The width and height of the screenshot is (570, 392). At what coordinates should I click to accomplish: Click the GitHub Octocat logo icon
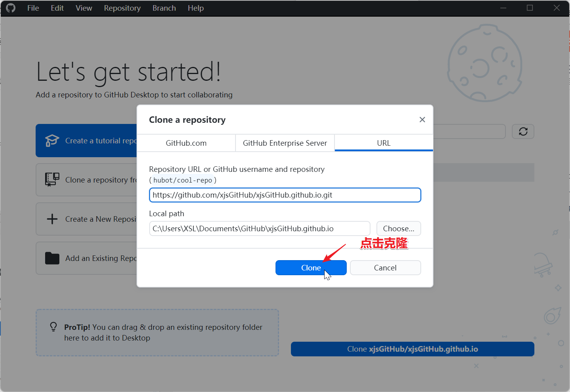click(x=11, y=8)
